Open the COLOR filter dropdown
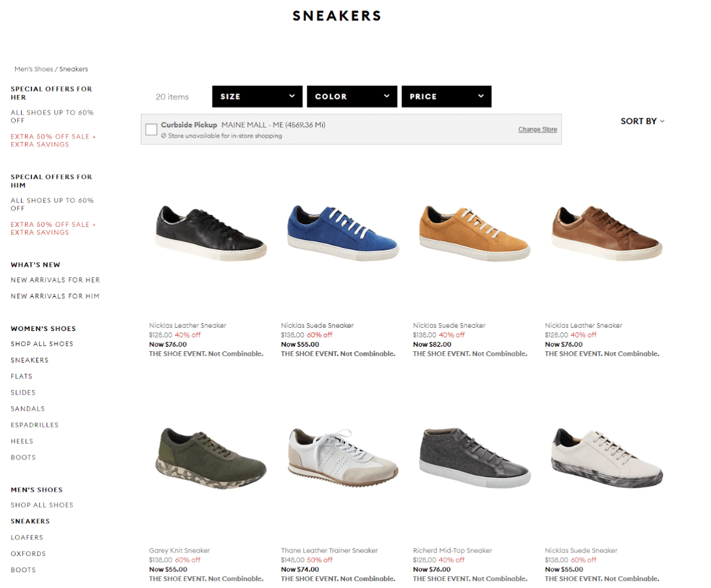This screenshot has width=711, height=588. (352, 96)
